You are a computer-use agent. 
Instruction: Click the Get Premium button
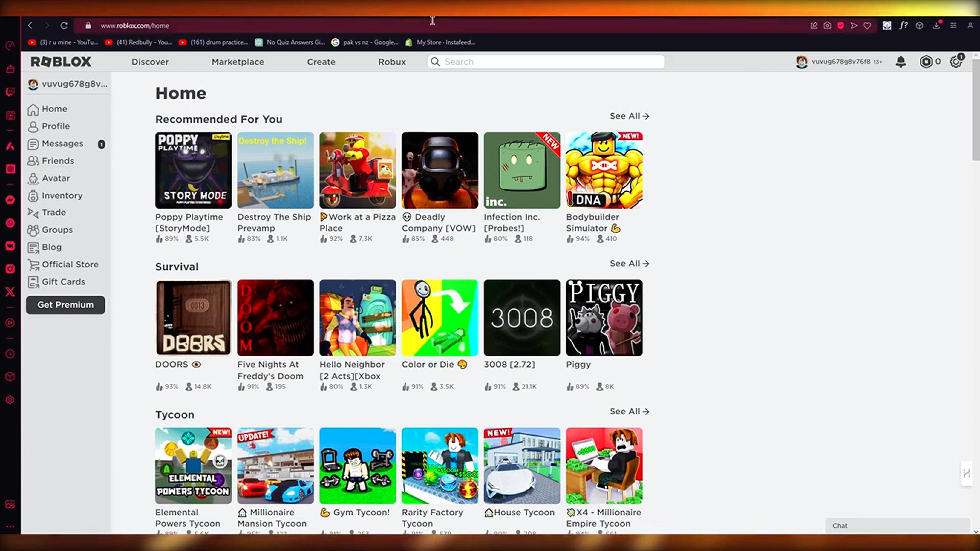(65, 305)
